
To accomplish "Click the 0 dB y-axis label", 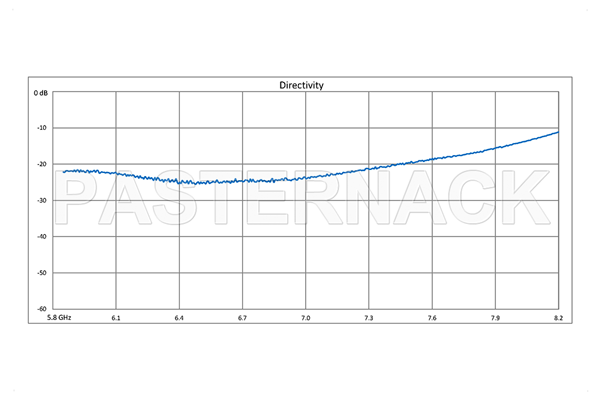I will tap(41, 93).
